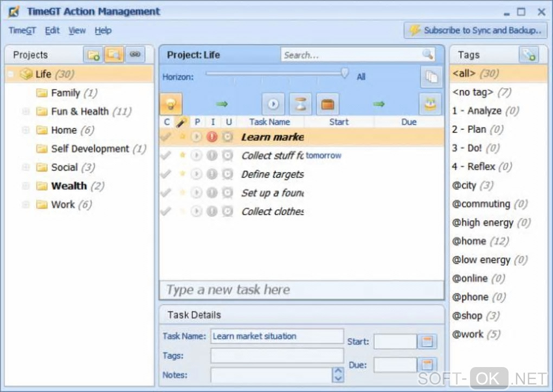The height and width of the screenshot is (392, 553).
Task: Click the Tags input field in Task Details
Action: (277, 355)
